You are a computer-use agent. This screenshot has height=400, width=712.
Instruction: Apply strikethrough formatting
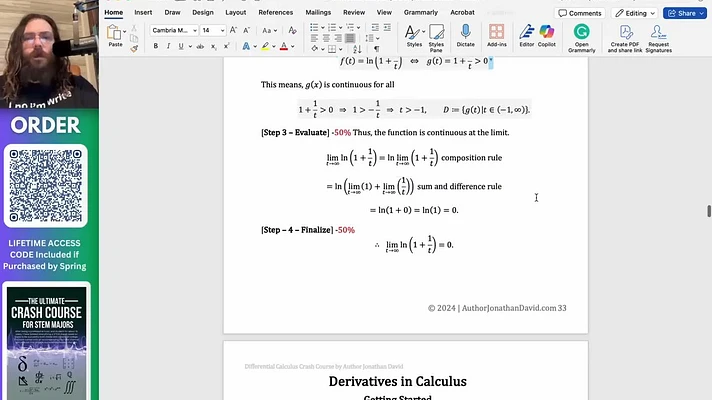tap(200, 46)
